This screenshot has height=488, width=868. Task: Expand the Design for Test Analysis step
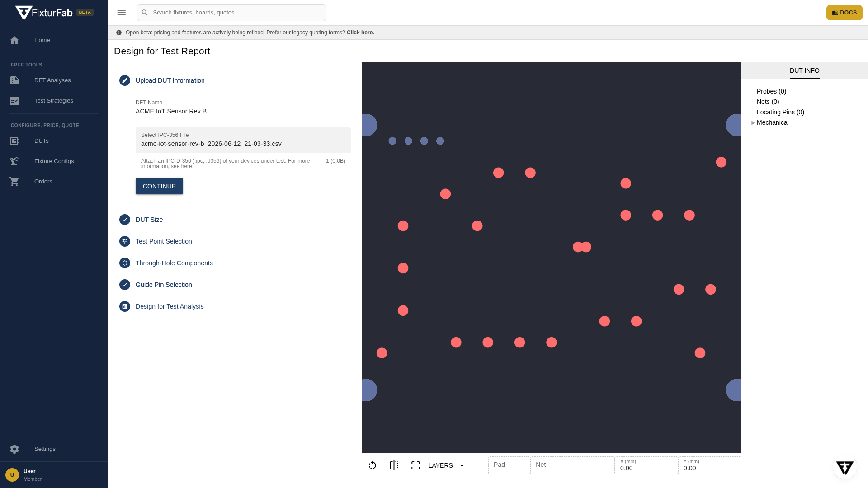[170, 306]
